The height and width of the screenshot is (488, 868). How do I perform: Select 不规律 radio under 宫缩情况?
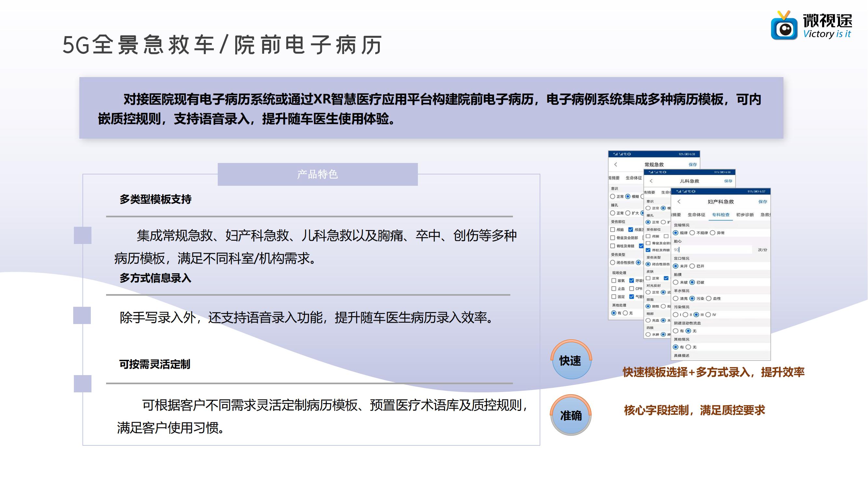click(x=692, y=233)
